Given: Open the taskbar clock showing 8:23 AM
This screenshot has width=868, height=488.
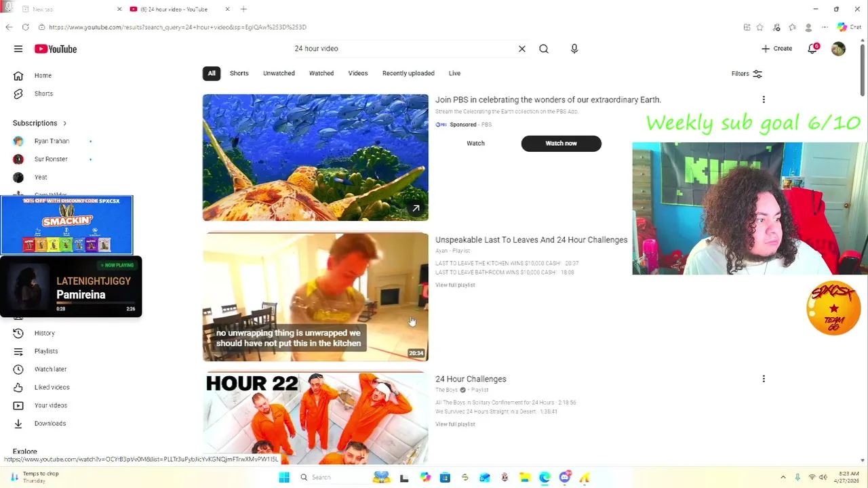Looking at the screenshot, I should click(848, 477).
